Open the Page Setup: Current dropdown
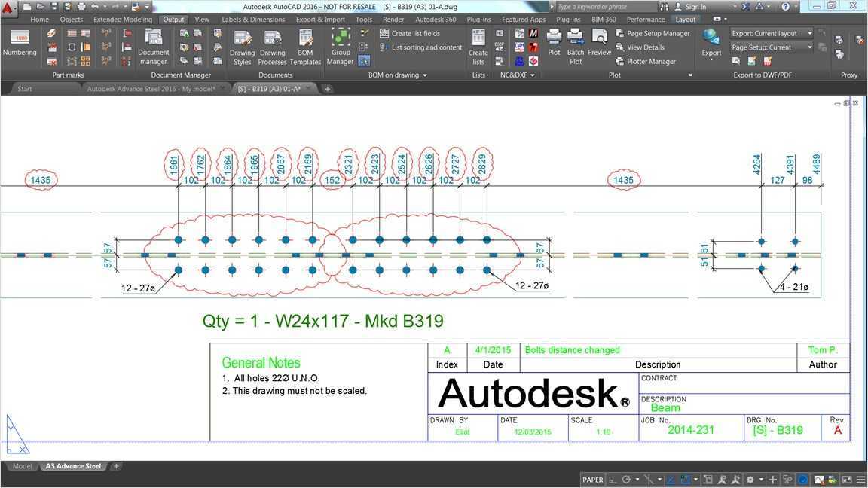Screen dimensions: 868x488 click(x=772, y=47)
